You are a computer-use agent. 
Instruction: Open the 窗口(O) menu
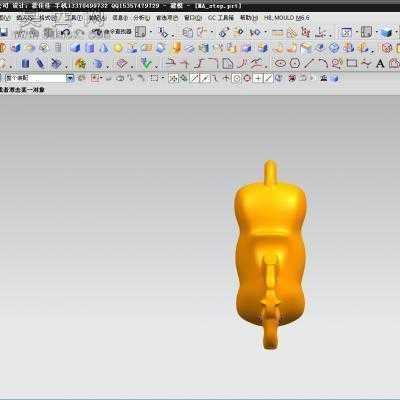[193, 18]
